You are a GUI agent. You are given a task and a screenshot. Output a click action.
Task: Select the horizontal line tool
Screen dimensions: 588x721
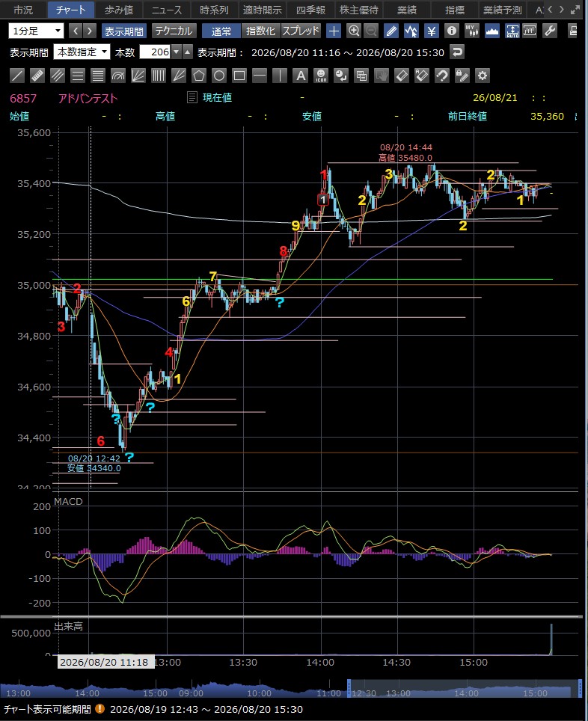click(260, 76)
